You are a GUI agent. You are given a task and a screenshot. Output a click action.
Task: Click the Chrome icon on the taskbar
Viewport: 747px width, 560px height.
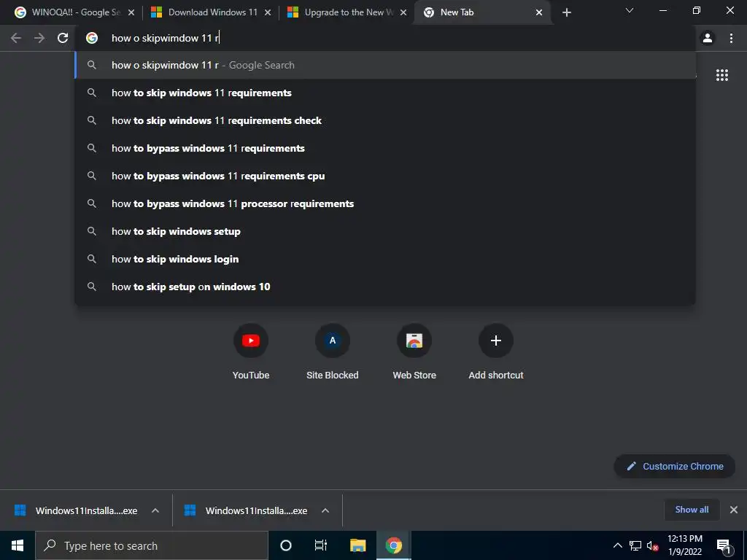pyautogui.click(x=393, y=545)
